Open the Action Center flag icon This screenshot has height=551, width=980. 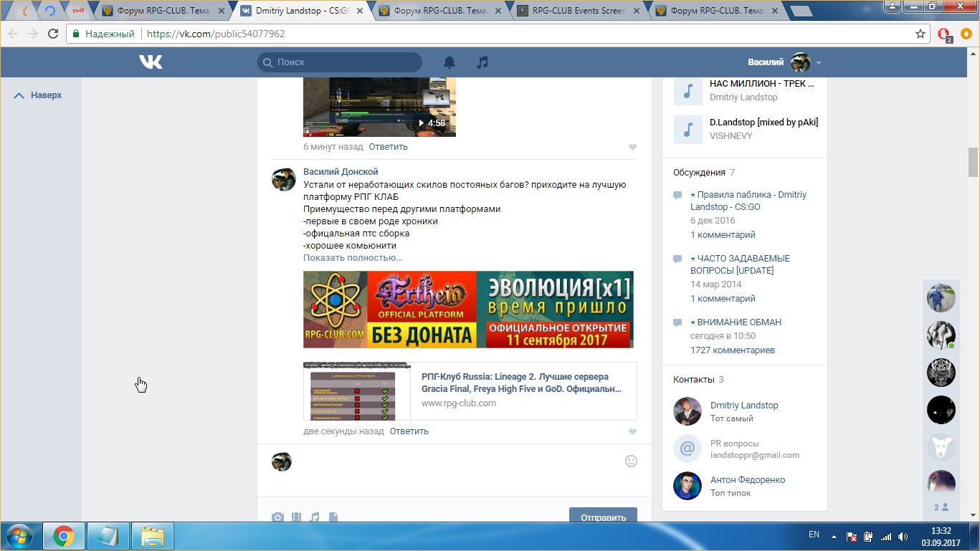pyautogui.click(x=852, y=536)
